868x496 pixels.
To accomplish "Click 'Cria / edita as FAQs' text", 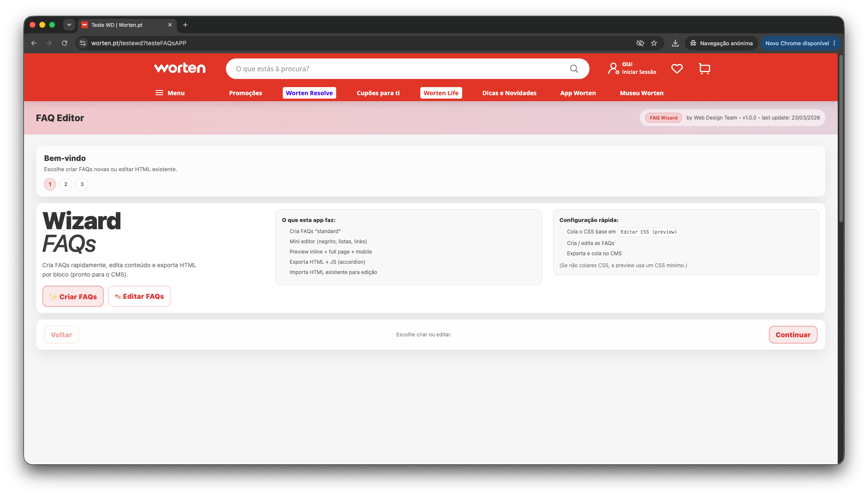I will tap(590, 243).
